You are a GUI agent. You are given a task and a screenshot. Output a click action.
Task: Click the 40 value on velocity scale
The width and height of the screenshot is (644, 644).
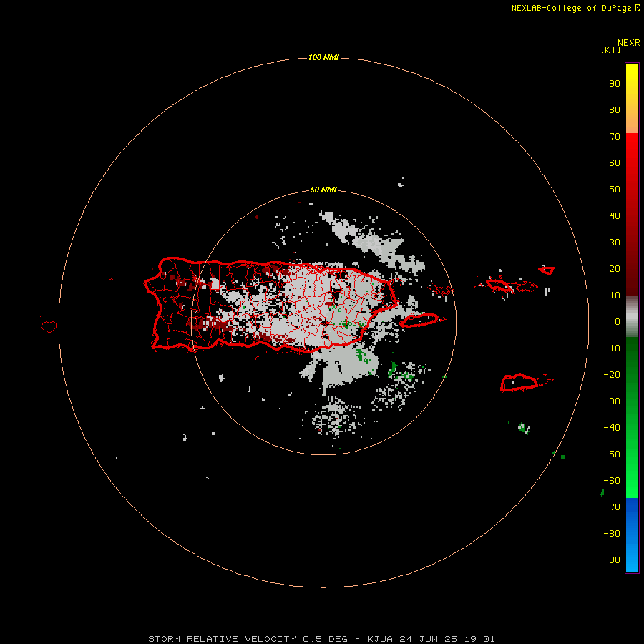click(615, 215)
